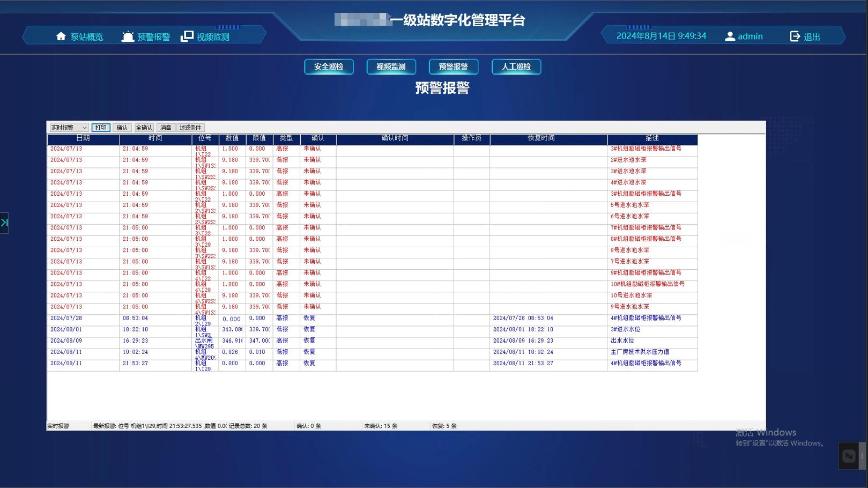
Task: Click the 全确认 acknowledge-all button
Action: (144, 128)
